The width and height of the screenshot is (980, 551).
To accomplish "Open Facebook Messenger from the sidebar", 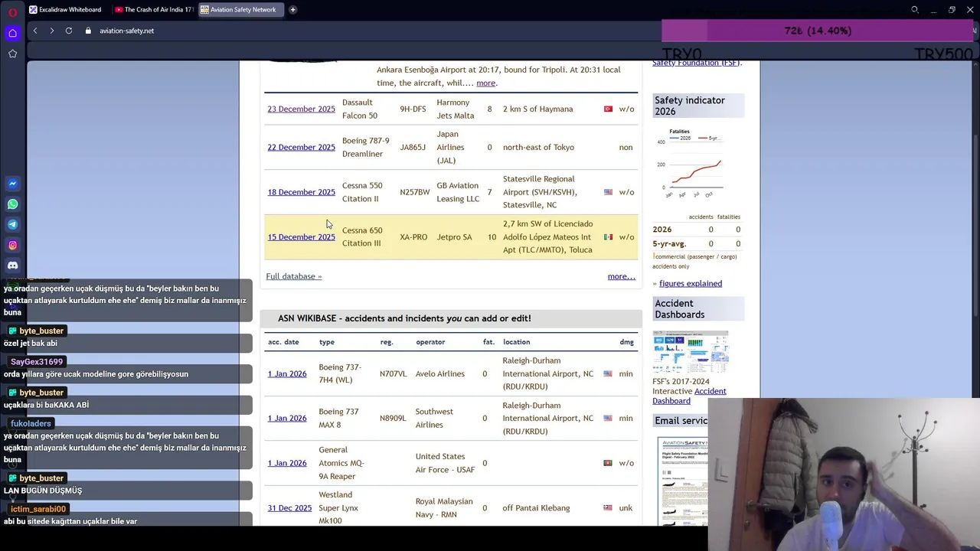I will pyautogui.click(x=12, y=184).
